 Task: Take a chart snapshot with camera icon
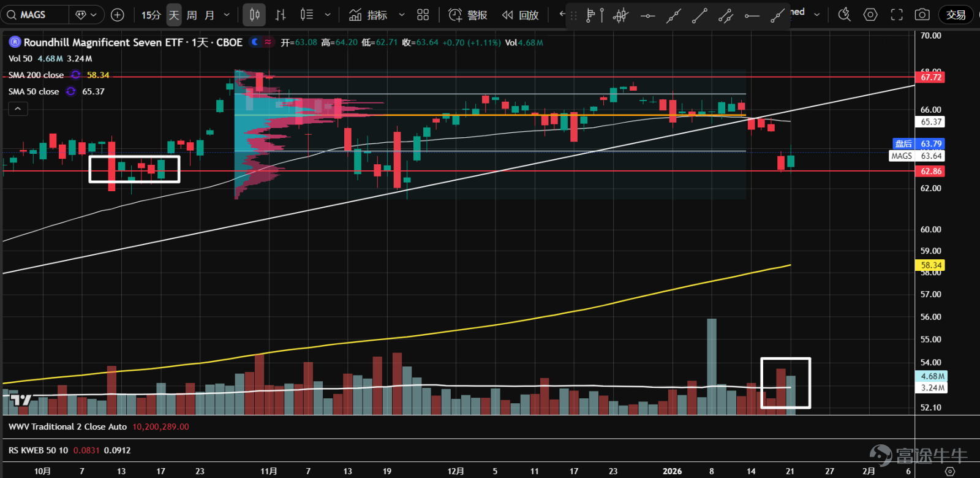tap(922, 15)
